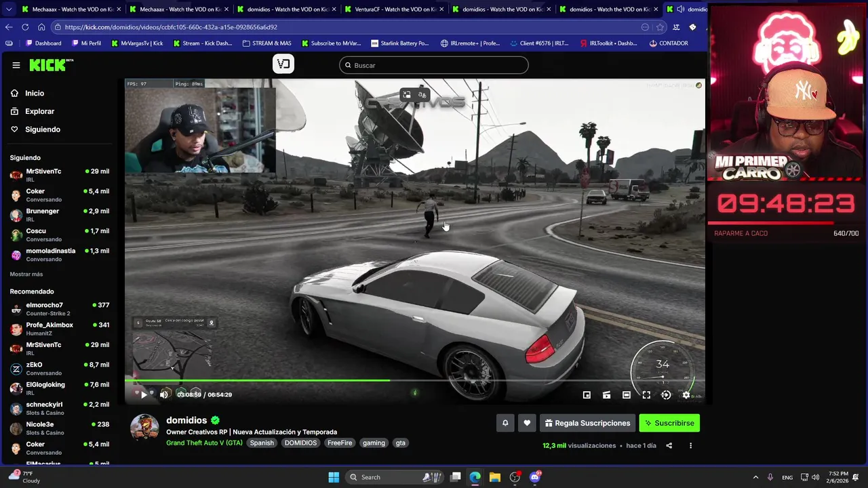Open the Mi Perfil bookmark
Screen dimensions: 868x488
click(x=85, y=43)
